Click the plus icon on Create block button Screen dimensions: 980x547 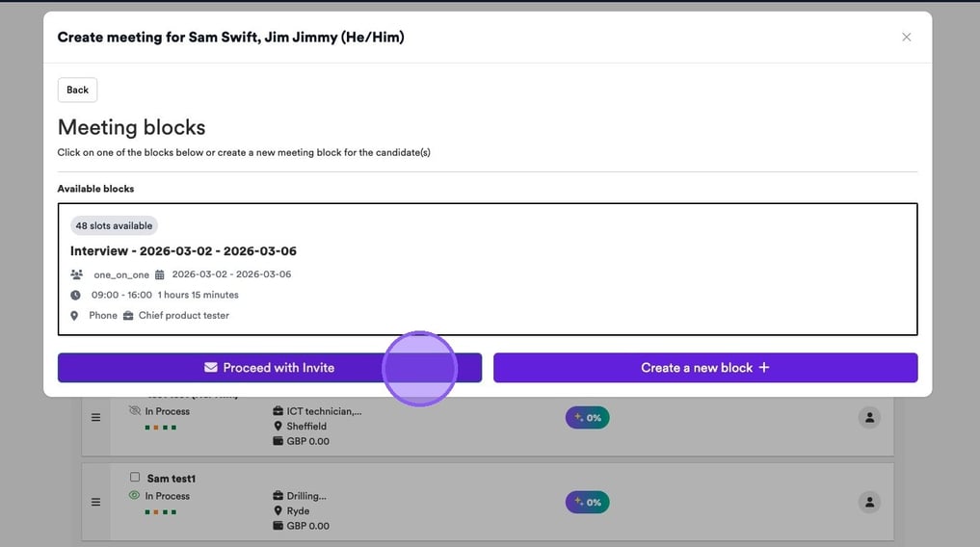tap(764, 368)
